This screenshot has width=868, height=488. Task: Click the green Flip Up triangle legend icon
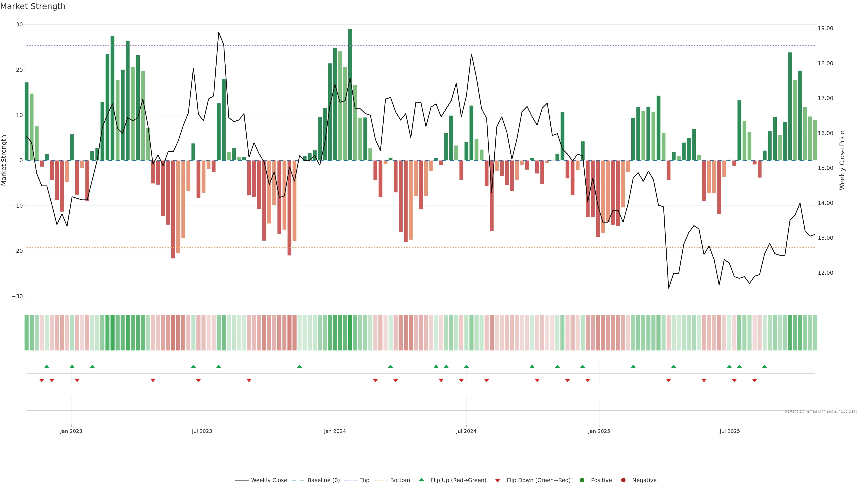tap(421, 480)
